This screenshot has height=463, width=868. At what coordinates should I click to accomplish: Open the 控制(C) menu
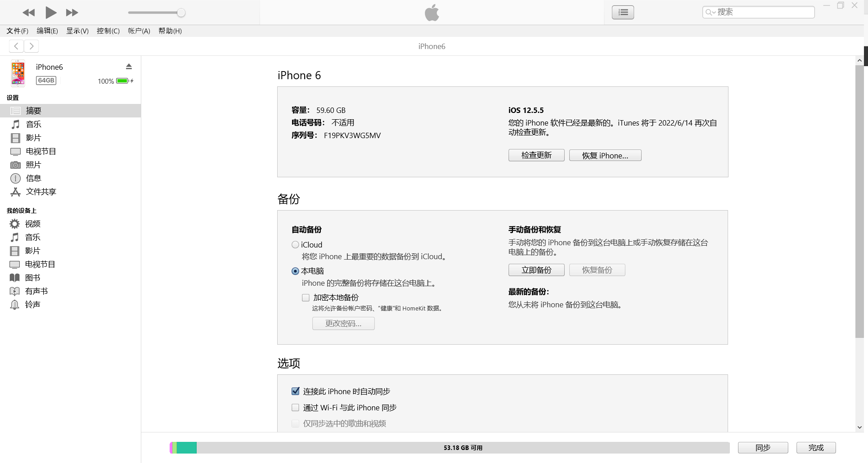tap(108, 31)
